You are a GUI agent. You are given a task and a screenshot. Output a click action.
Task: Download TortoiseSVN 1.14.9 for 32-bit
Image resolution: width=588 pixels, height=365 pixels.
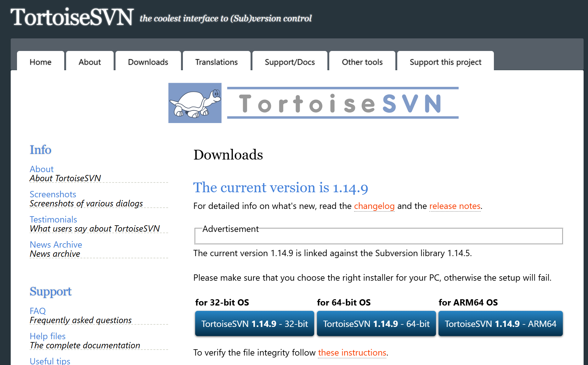[x=254, y=323]
